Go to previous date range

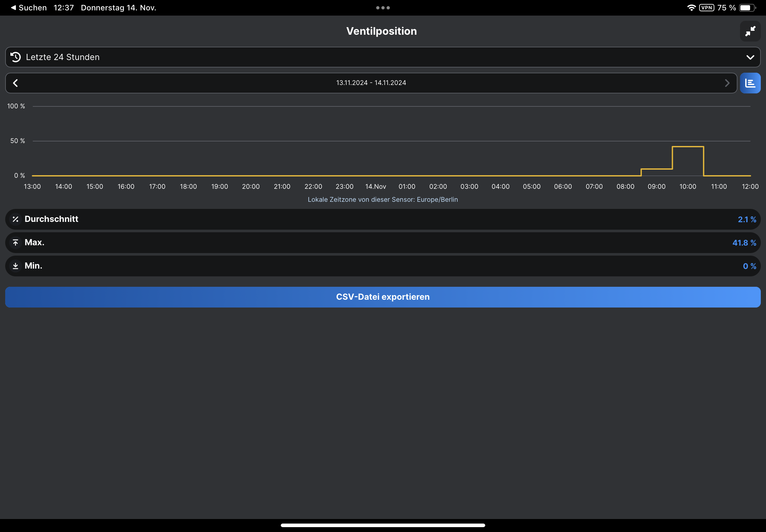click(15, 83)
